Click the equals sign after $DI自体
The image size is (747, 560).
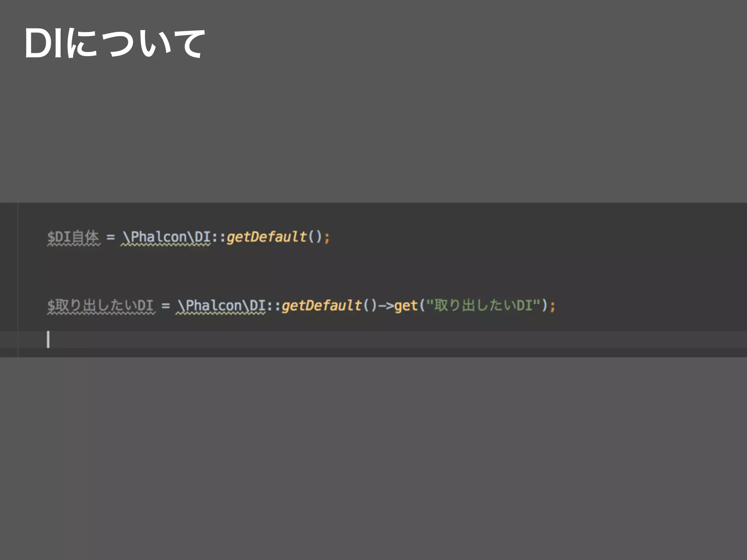(111, 237)
